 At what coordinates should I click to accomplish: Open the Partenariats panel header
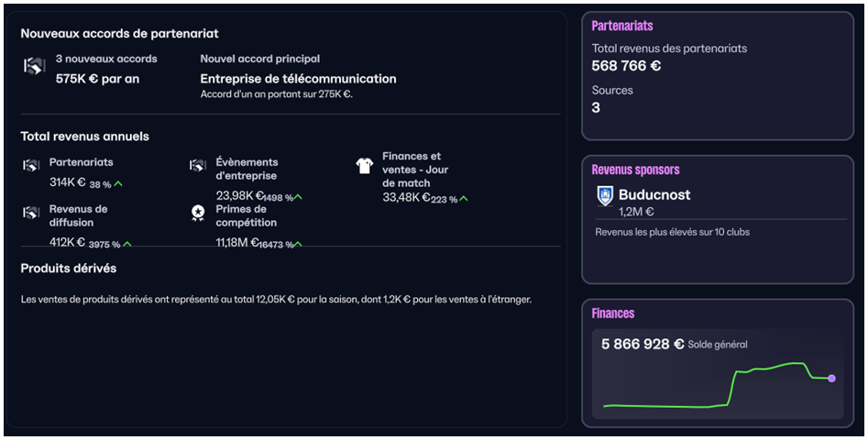click(x=622, y=26)
